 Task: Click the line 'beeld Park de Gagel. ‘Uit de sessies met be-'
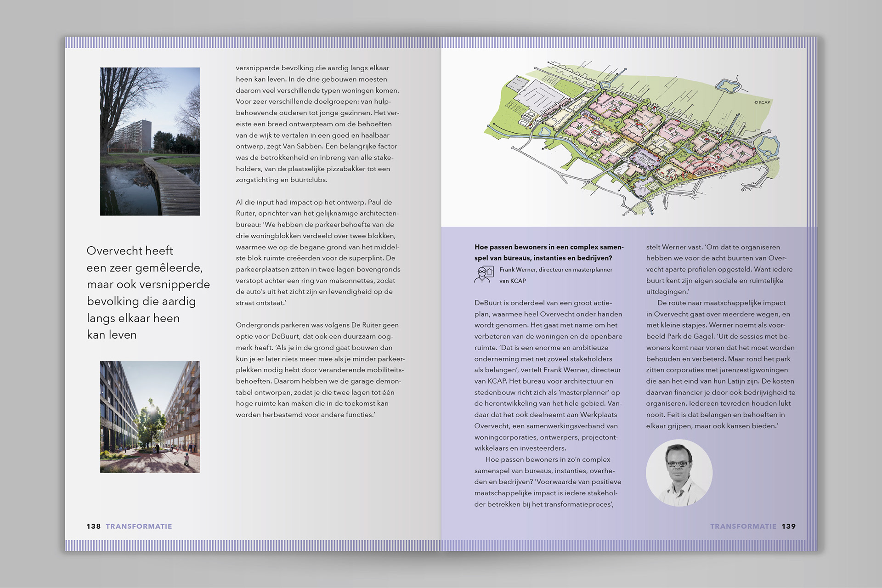pyautogui.click(x=718, y=337)
